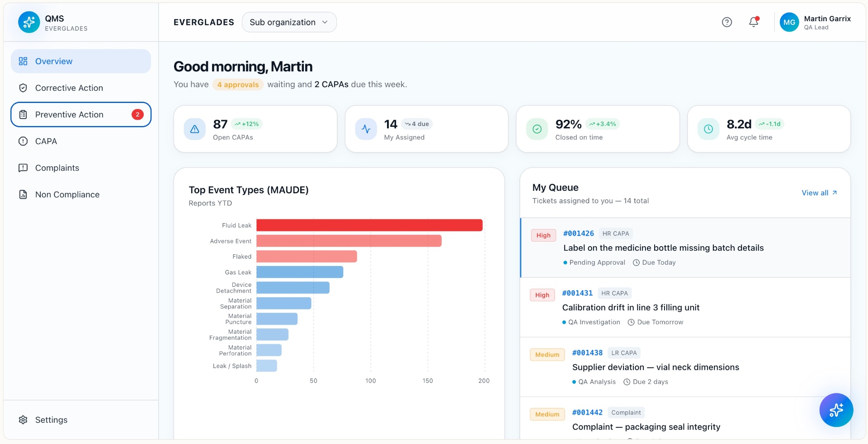
Task: Go to the Overview page
Action: pyautogui.click(x=81, y=61)
